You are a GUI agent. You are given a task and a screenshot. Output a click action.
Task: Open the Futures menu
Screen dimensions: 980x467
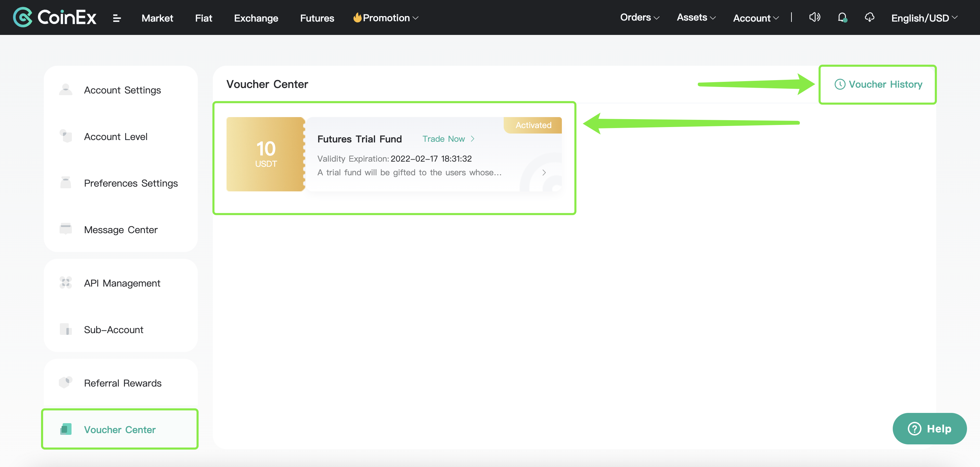click(x=317, y=18)
